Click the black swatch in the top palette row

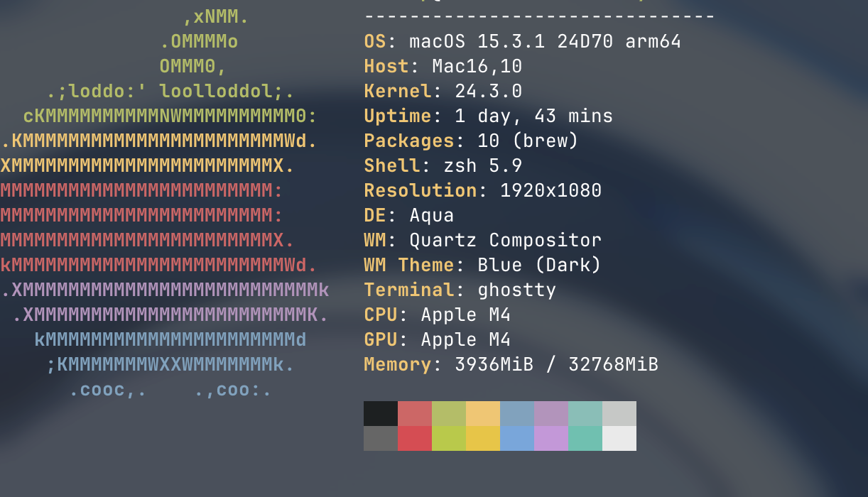click(381, 413)
